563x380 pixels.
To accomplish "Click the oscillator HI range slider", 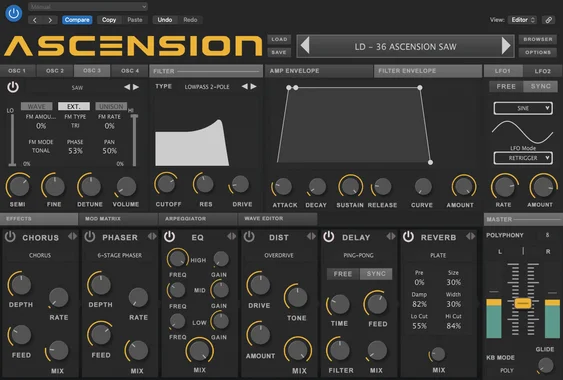I will [x=134, y=139].
